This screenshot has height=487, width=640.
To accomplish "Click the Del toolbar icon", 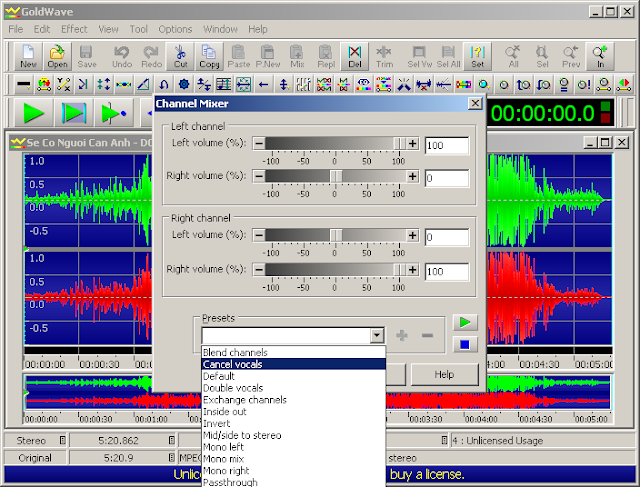I will pyautogui.click(x=355, y=56).
